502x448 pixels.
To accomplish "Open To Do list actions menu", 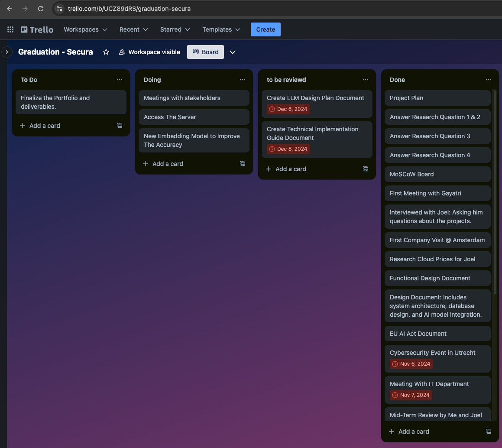I will [x=120, y=80].
